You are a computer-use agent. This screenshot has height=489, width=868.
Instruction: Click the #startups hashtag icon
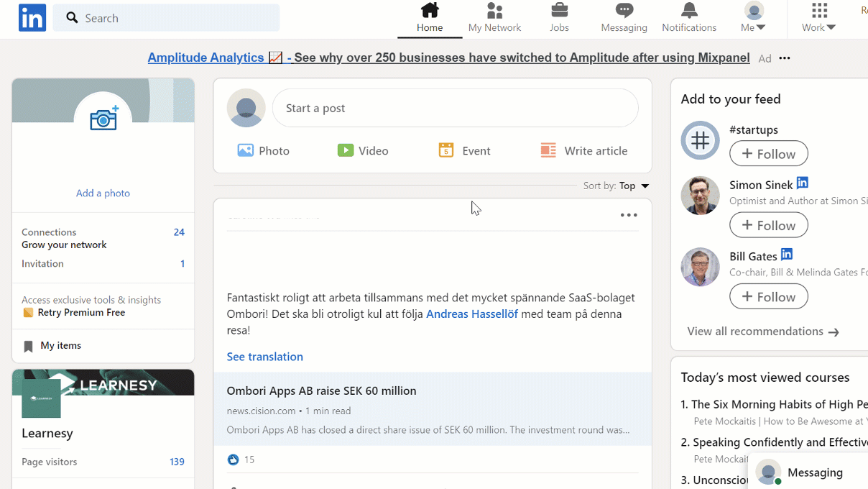pyautogui.click(x=701, y=140)
